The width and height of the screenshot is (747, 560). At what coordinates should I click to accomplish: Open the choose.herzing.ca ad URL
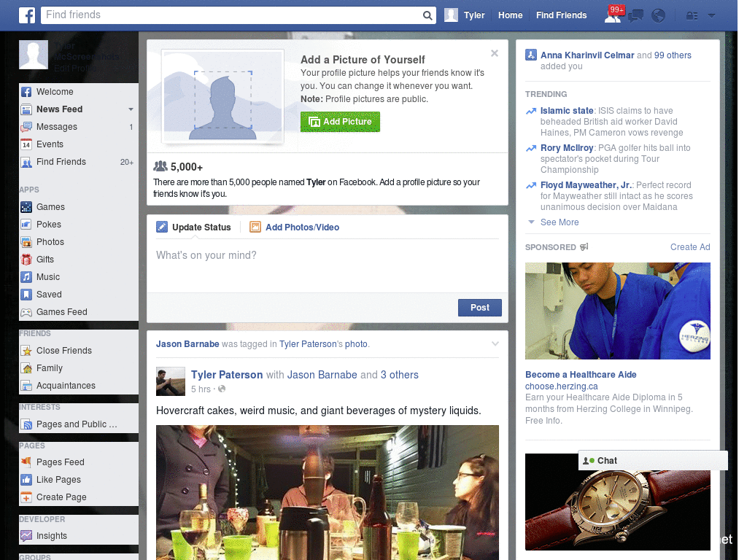(x=561, y=386)
